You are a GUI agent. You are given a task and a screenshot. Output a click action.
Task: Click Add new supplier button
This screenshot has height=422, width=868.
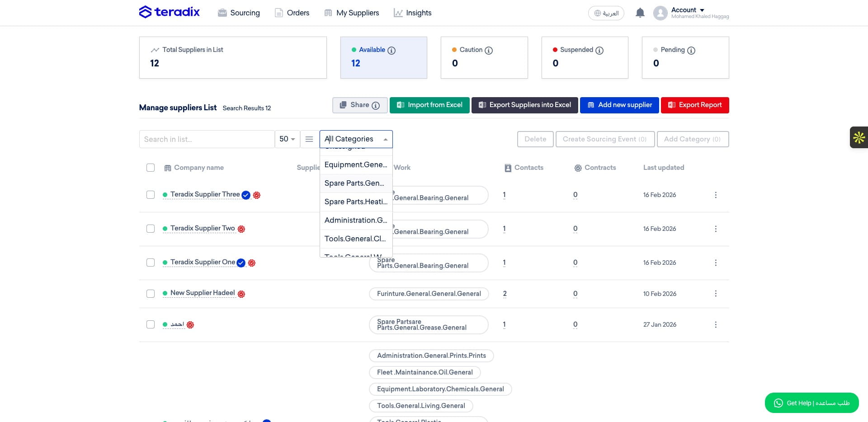point(619,105)
